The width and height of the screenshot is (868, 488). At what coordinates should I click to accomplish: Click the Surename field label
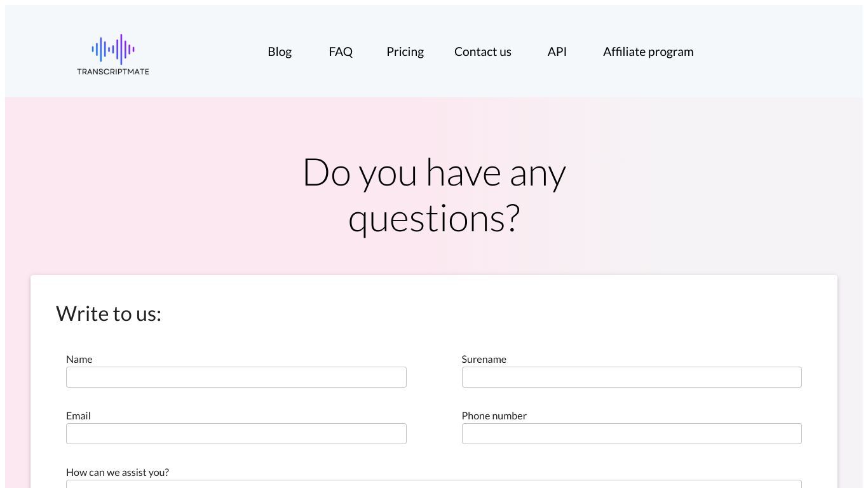[484, 359]
